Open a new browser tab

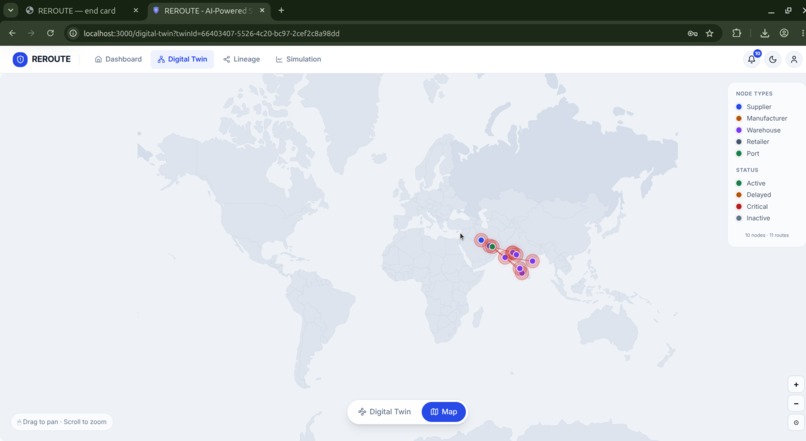coord(281,10)
